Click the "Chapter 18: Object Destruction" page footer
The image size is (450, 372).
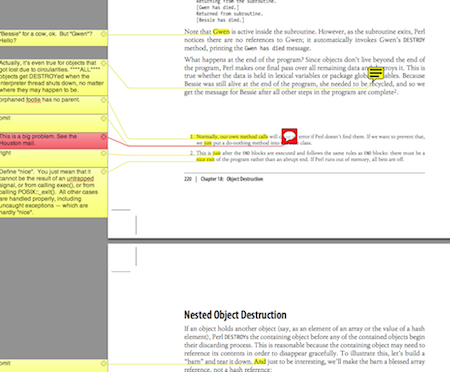tap(232, 179)
